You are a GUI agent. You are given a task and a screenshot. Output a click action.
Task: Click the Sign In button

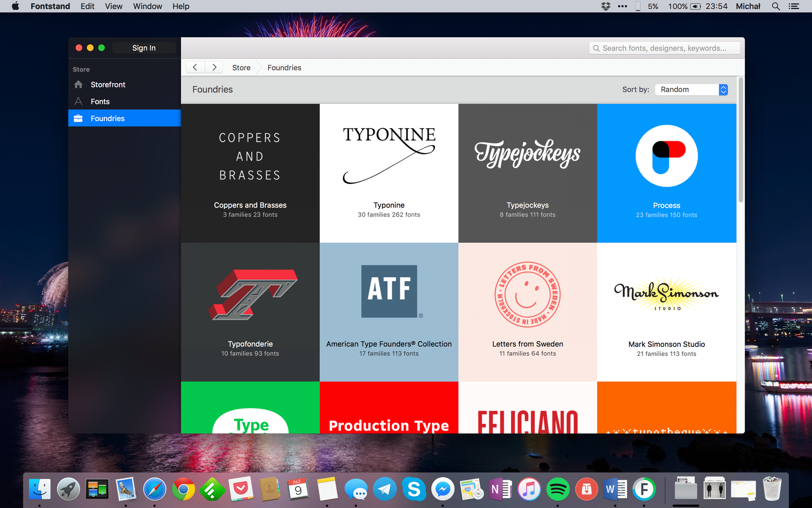point(144,48)
